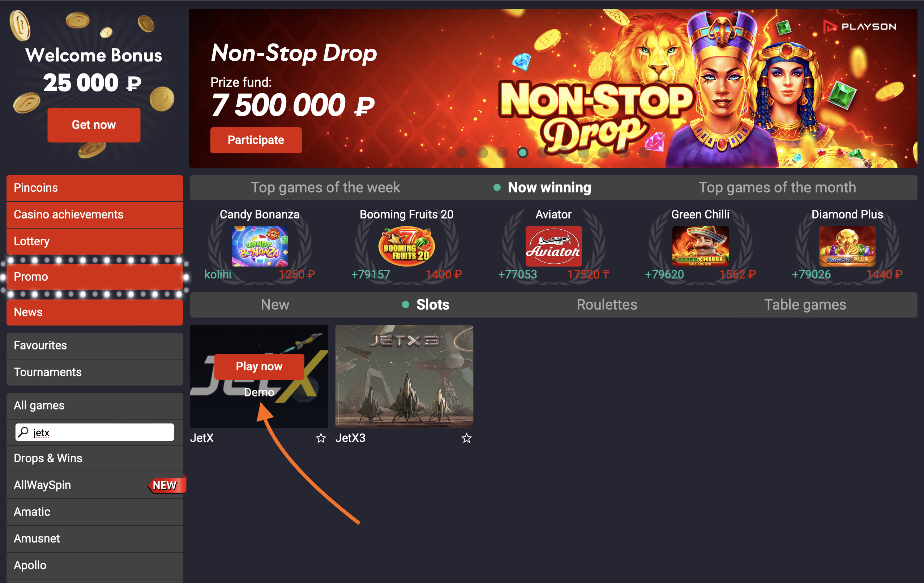Launch JetX demo mode via Demo link
The height and width of the screenshot is (583, 924).
pos(259,392)
